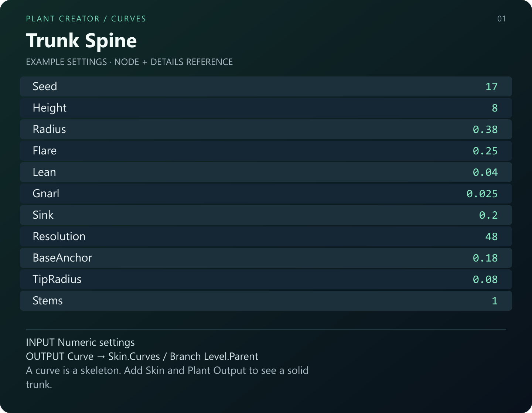
Task: Edit the Radius value 0.38
Action: pyautogui.click(x=485, y=129)
